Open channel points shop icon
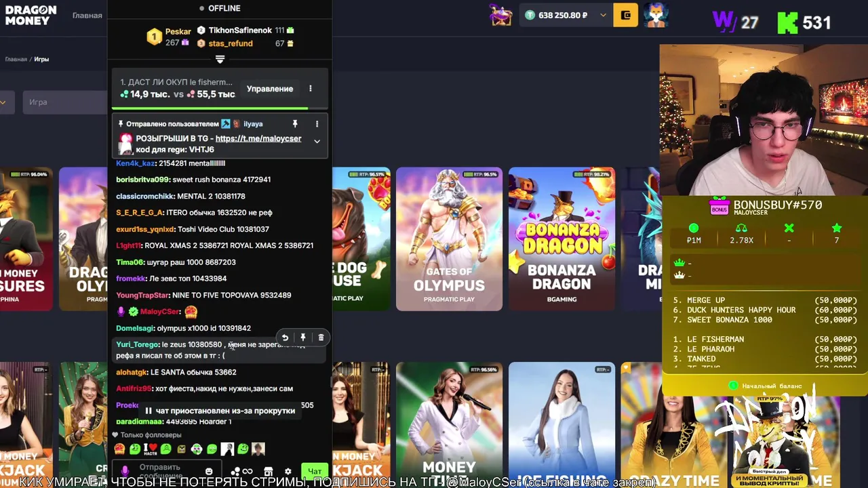This screenshot has height=488, width=868. [x=269, y=472]
